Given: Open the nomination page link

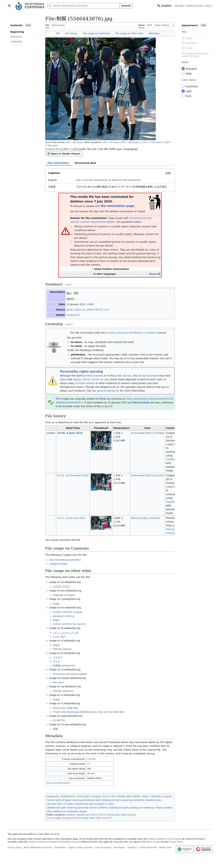Looking at the screenshot, I should (x=117, y=206).
